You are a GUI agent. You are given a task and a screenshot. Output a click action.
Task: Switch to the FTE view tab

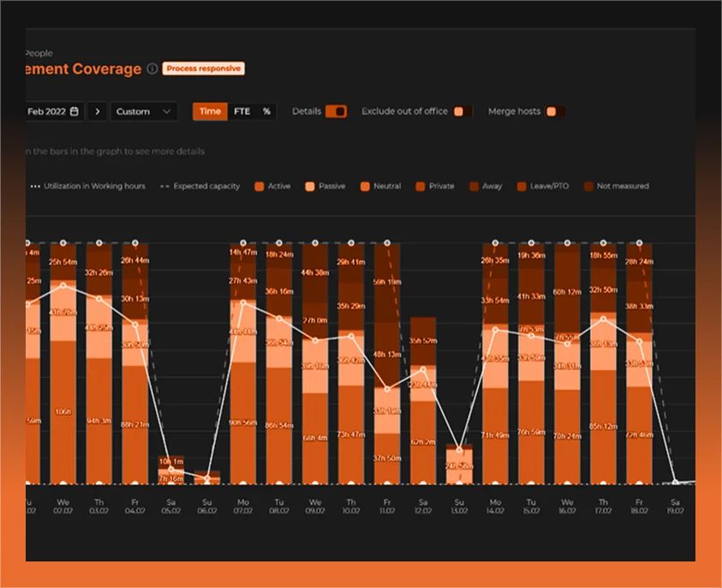tap(242, 111)
